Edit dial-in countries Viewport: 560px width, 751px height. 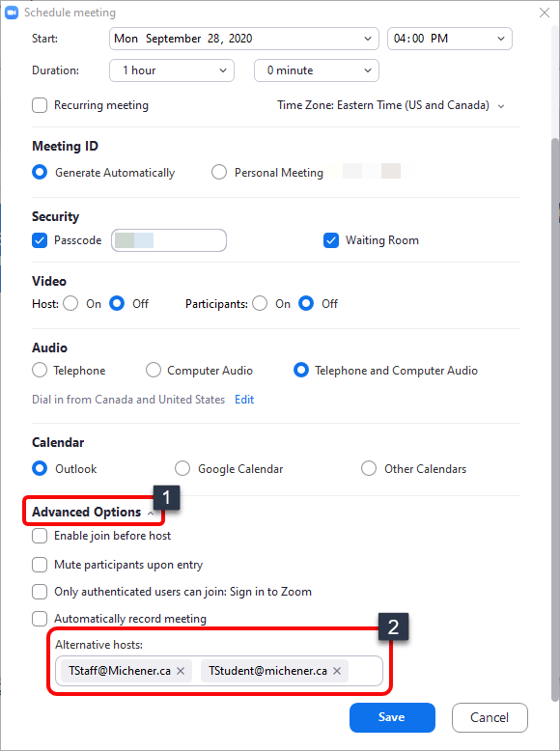point(244,400)
